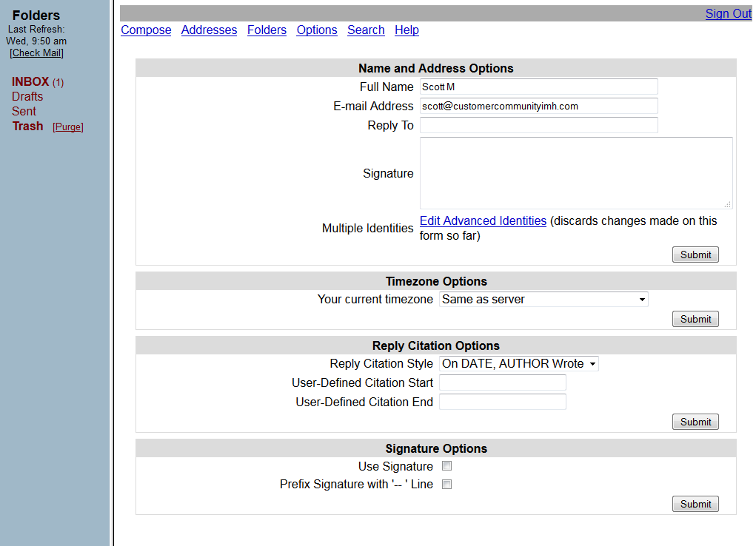
Task: Open Edit Advanced Identities link
Action: (483, 220)
